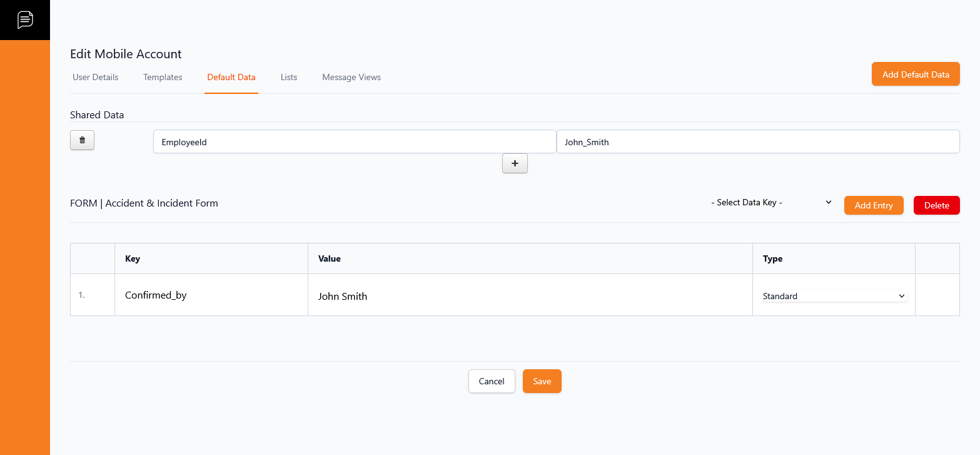Cancel editing the mobile account

[492, 381]
